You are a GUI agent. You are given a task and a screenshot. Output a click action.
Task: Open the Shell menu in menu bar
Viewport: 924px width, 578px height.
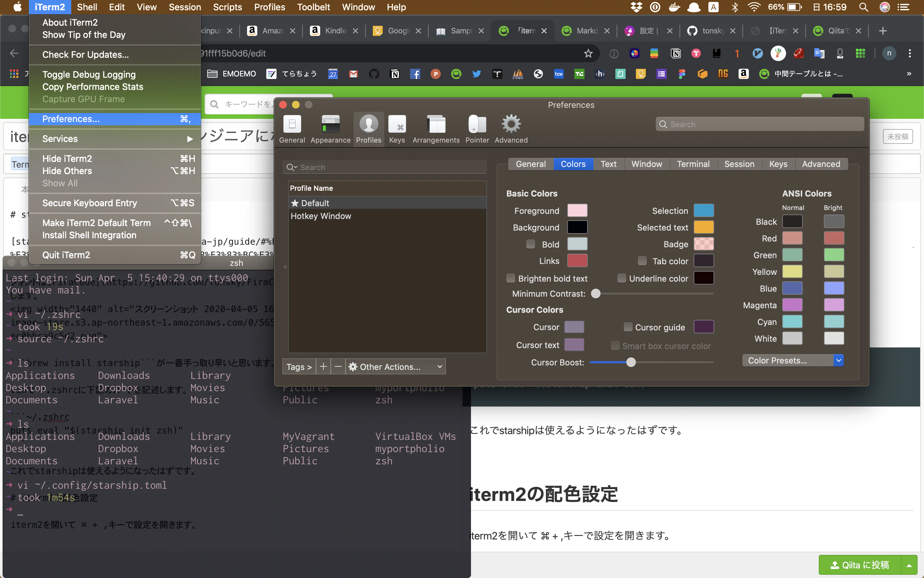click(x=87, y=7)
